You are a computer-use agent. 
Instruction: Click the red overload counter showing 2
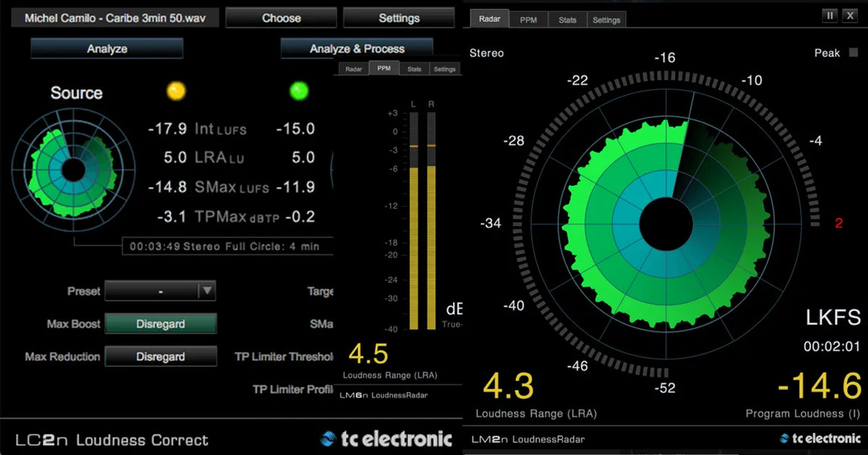point(838,224)
